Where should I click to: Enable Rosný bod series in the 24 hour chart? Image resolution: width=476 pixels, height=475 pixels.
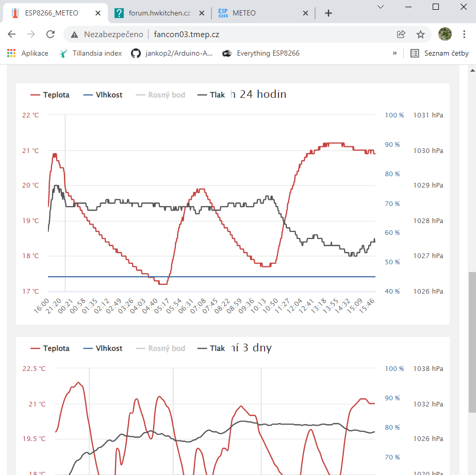click(x=160, y=95)
